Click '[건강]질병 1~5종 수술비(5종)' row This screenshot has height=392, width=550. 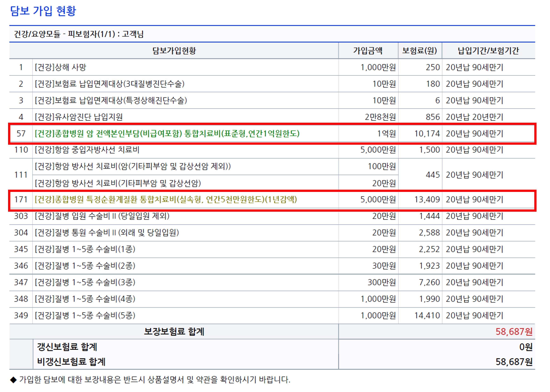click(x=272, y=316)
